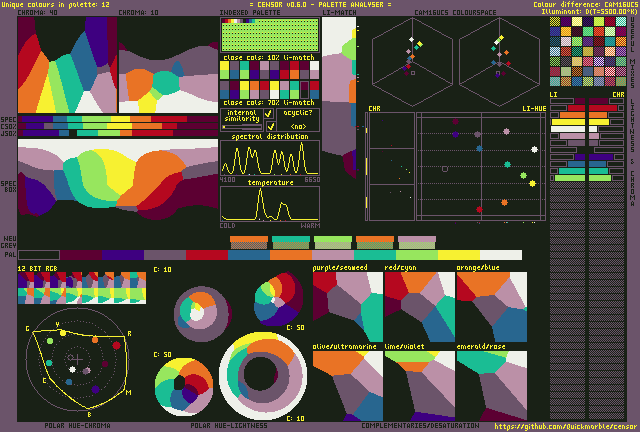Click the 'CENSOR v0.6.0 - PALETTE ANALYSER' title
Image resolution: width=640 pixels, height=432 pixels.
320,4
